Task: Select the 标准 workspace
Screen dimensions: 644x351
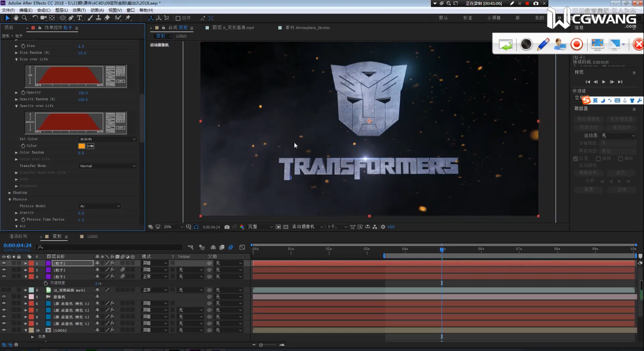Action: 467,18
